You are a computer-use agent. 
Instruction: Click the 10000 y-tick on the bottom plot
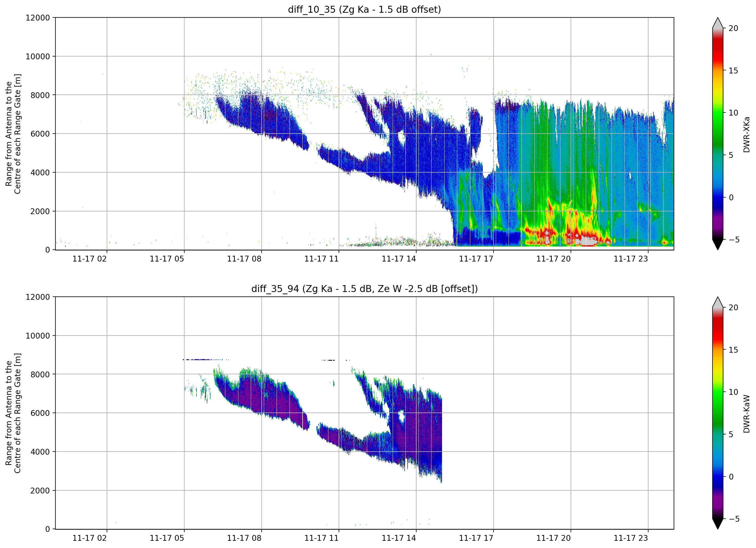pyautogui.click(x=38, y=336)
